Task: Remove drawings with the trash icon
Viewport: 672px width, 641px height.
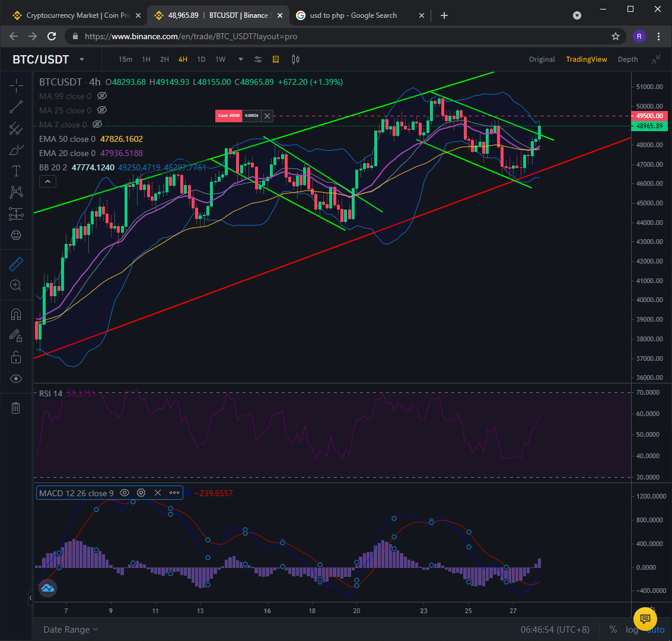Action: (x=16, y=408)
